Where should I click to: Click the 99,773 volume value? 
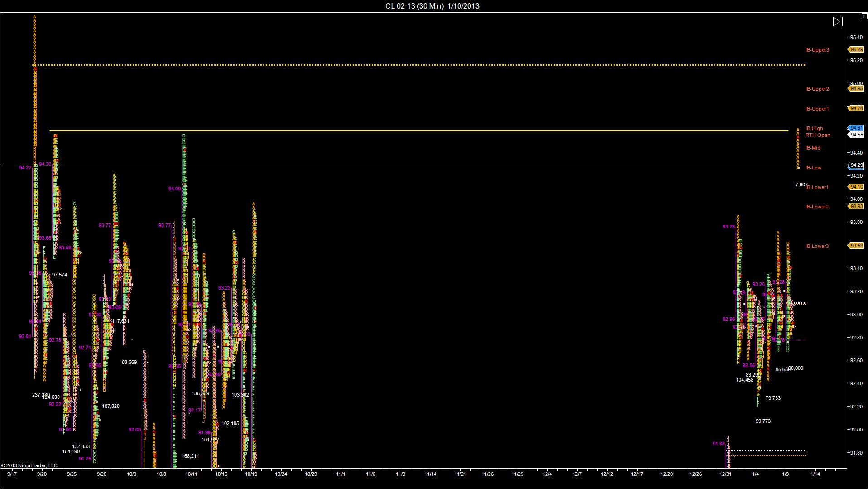click(763, 421)
